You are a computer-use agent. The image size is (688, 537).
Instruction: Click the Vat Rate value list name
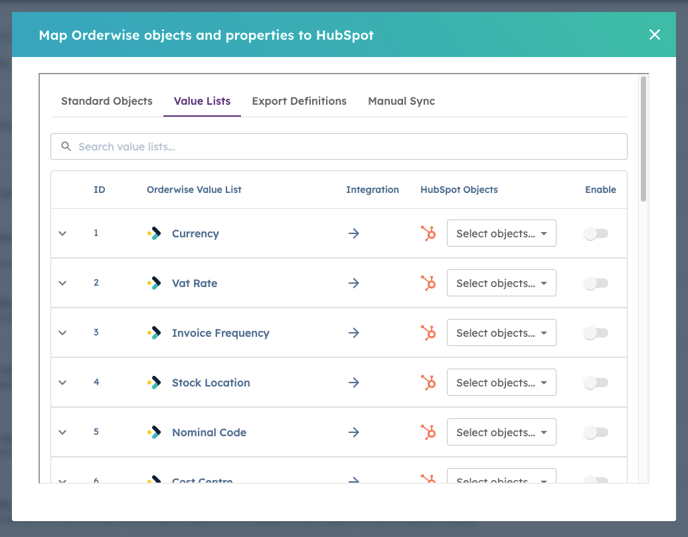point(194,283)
